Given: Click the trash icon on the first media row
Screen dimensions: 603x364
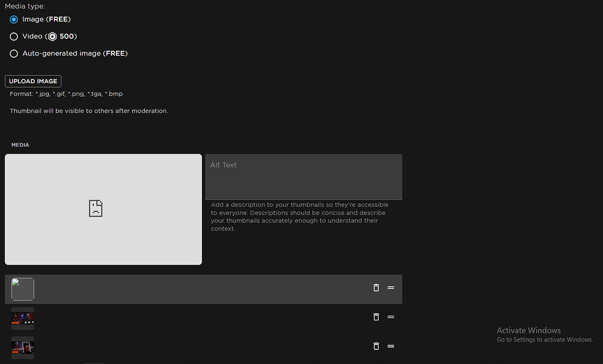Looking at the screenshot, I should click(376, 288).
